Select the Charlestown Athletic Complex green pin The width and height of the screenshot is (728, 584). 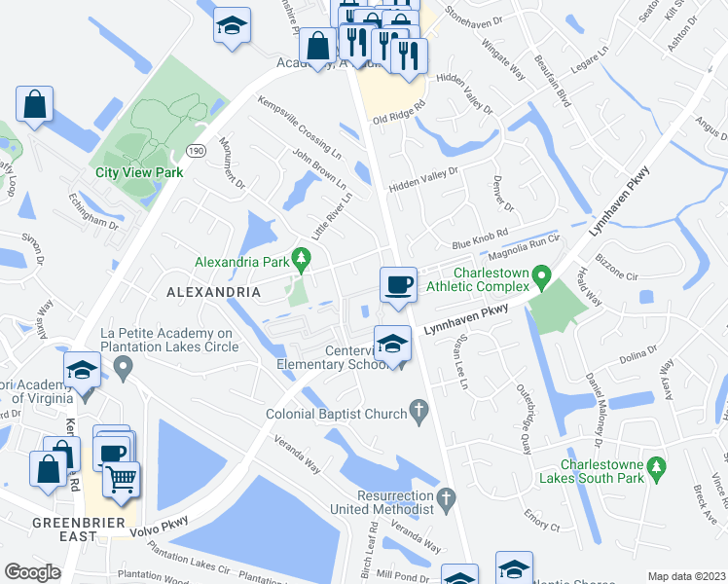[541, 278]
